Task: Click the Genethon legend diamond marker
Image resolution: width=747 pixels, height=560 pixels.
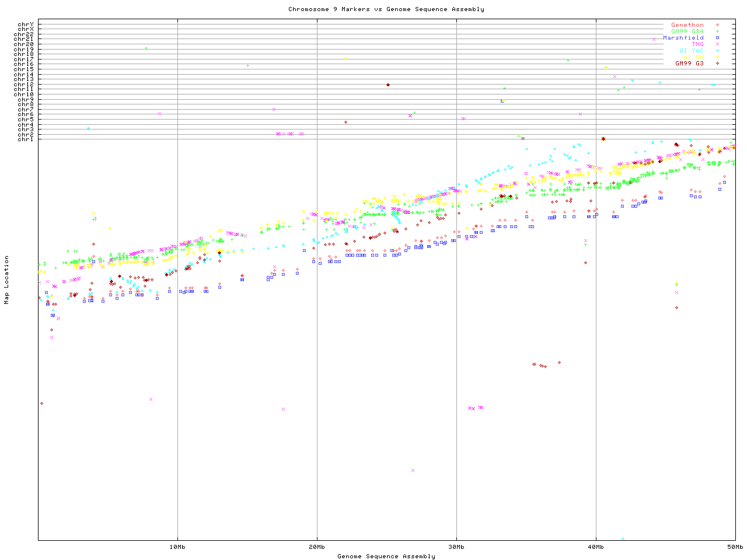Action: [x=717, y=25]
